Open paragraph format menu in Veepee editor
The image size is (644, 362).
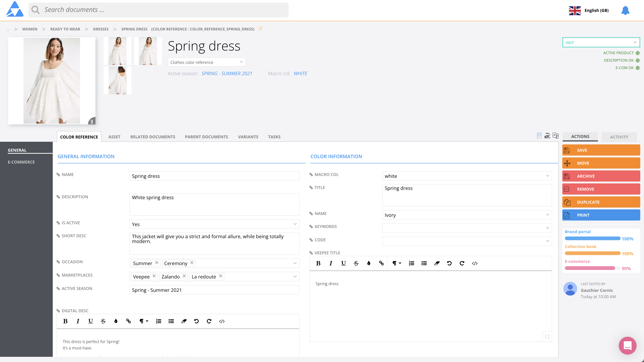396,263
